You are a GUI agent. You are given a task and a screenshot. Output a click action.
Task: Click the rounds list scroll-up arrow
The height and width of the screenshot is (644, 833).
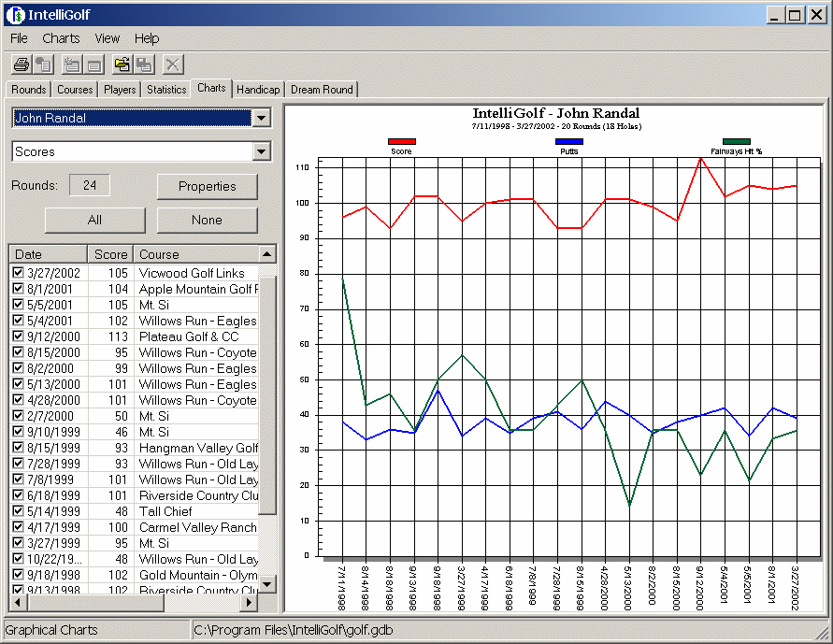267,254
